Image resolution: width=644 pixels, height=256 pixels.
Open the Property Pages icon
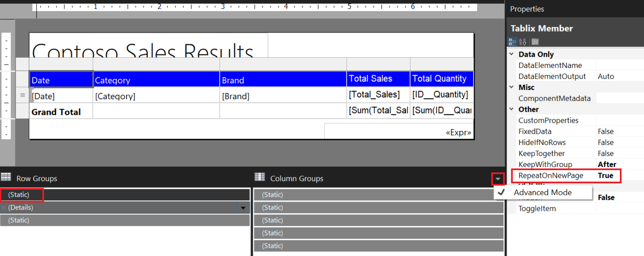tap(535, 42)
